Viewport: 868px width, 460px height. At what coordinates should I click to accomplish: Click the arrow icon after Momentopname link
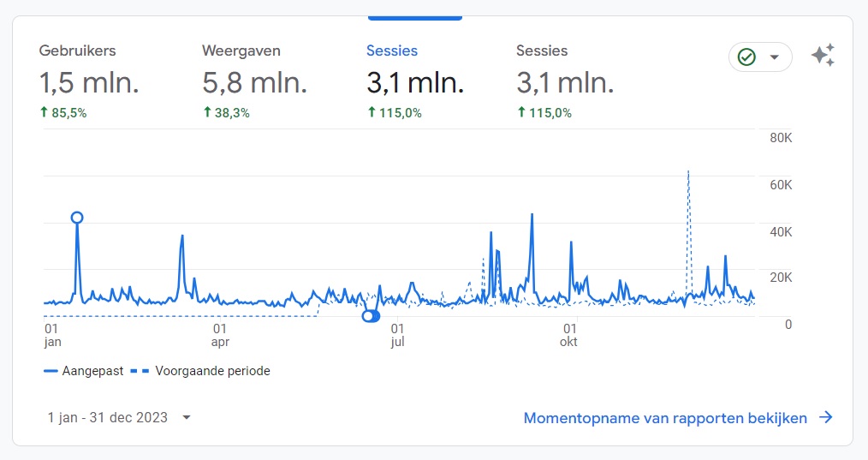tap(825, 418)
